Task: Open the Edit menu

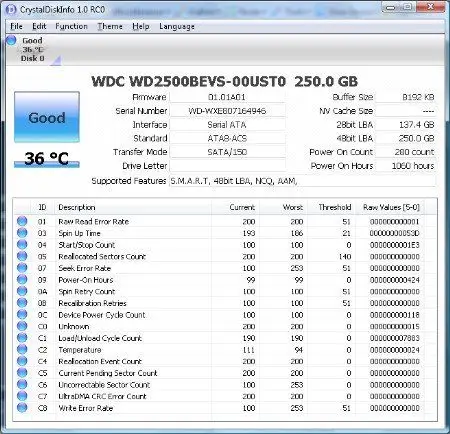Action: point(39,26)
